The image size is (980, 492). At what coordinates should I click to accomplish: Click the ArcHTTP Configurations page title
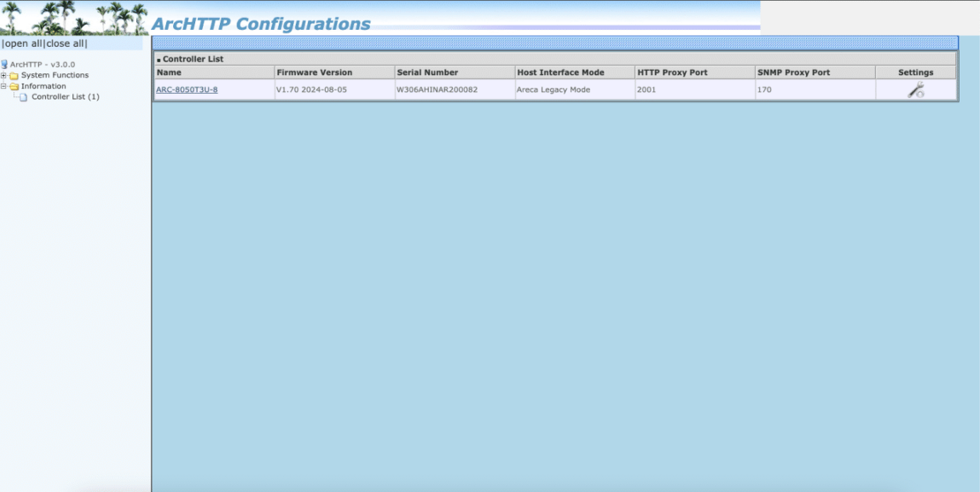261,24
